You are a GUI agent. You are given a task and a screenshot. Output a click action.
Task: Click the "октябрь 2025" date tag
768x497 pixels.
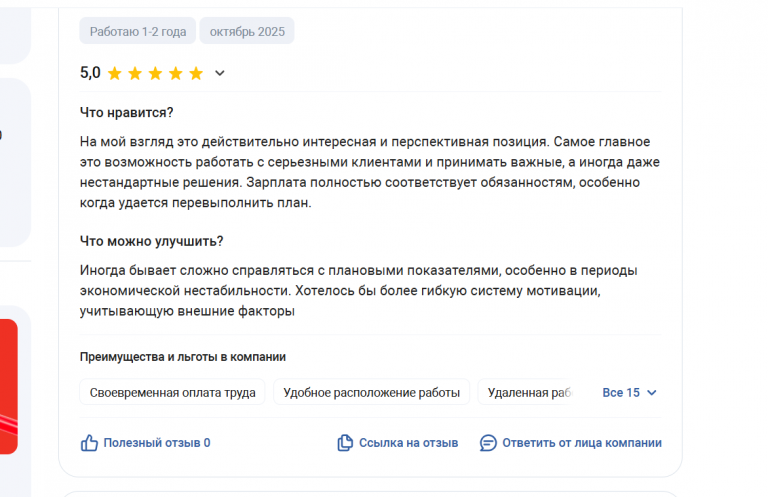[247, 32]
